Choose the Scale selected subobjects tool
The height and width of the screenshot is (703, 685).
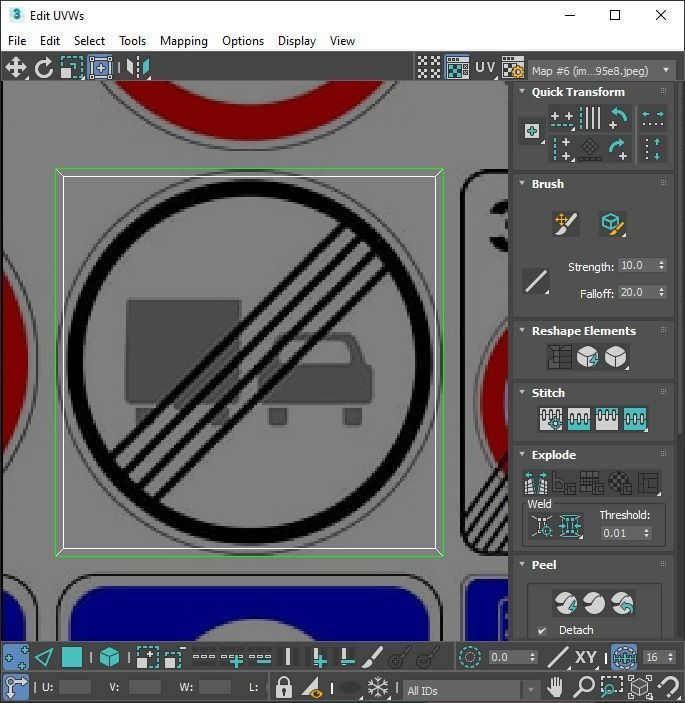72,68
